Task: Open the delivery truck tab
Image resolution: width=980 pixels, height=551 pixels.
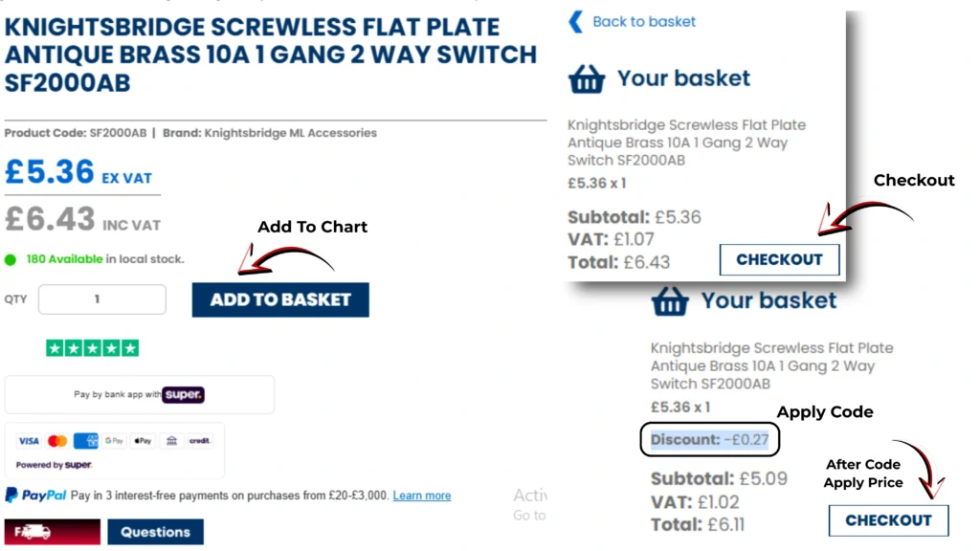Action: click(x=52, y=532)
